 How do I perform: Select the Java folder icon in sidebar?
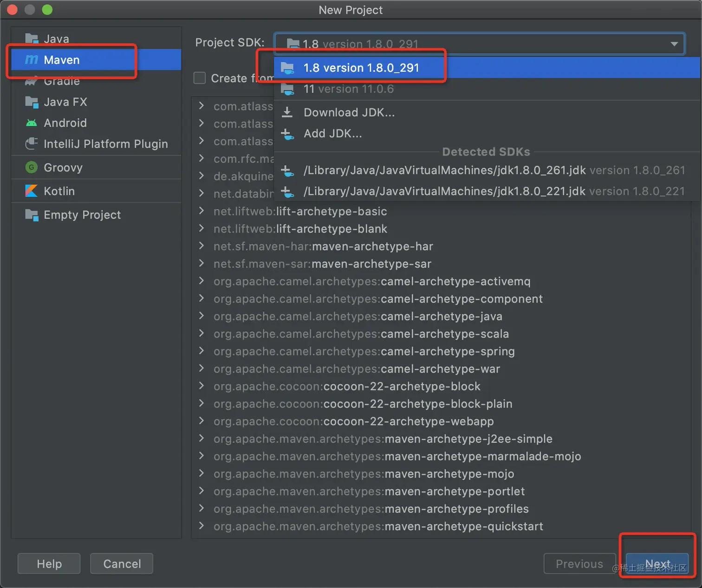tap(32, 39)
